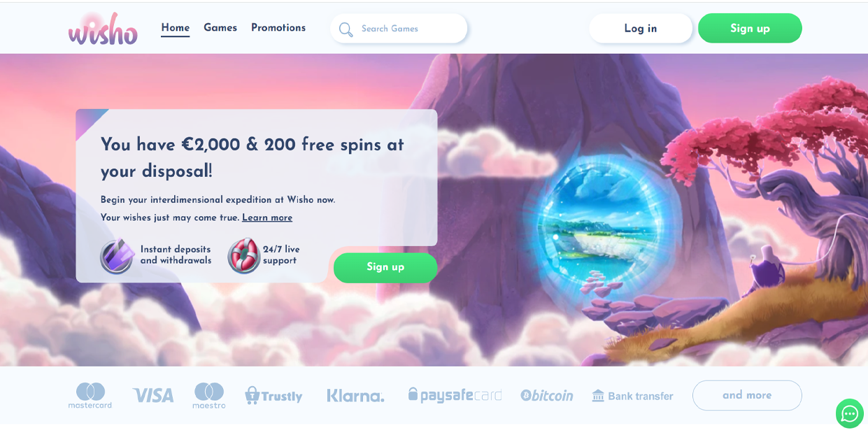Click the search magnifier icon
The width and height of the screenshot is (868, 435).
pos(346,29)
